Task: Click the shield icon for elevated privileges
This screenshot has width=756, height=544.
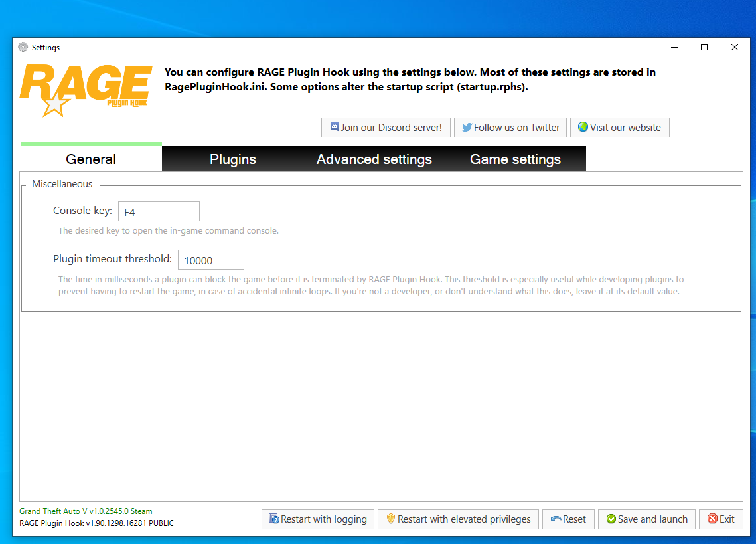Action: point(390,519)
